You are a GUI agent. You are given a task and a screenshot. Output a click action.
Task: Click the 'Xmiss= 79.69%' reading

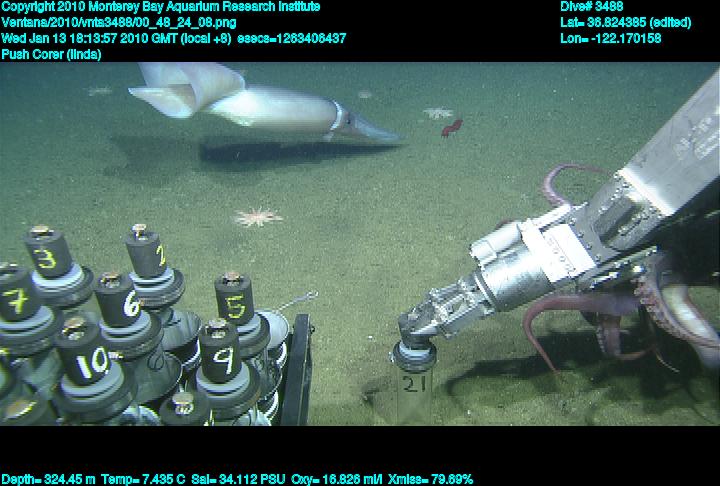point(430,480)
